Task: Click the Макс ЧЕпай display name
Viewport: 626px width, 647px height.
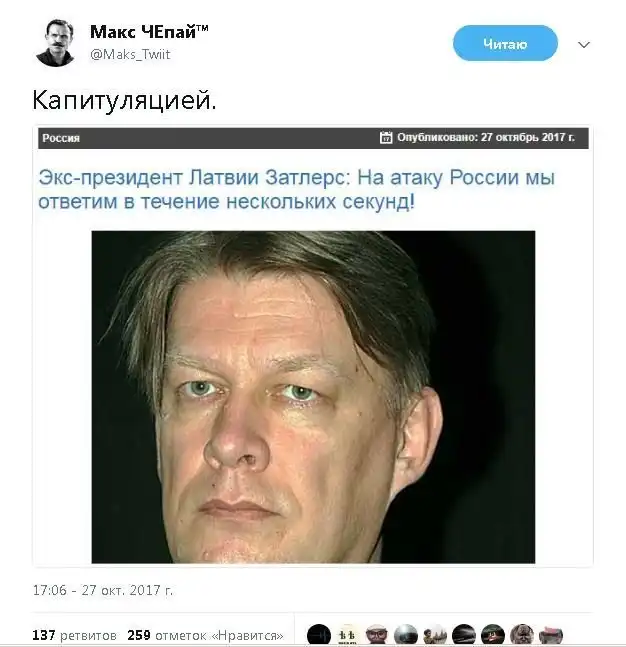Action: pyautogui.click(x=149, y=32)
